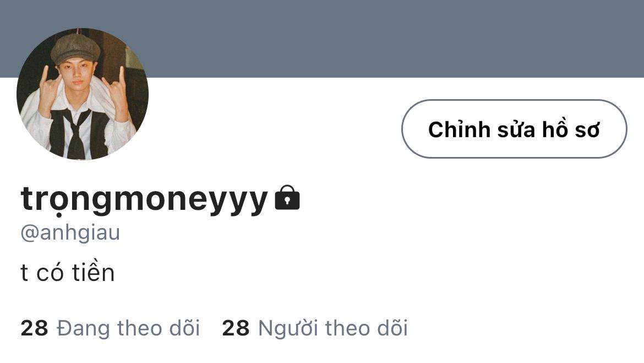Click the @anhgiau username handle
Screen dimensions: 644x363
(70, 233)
